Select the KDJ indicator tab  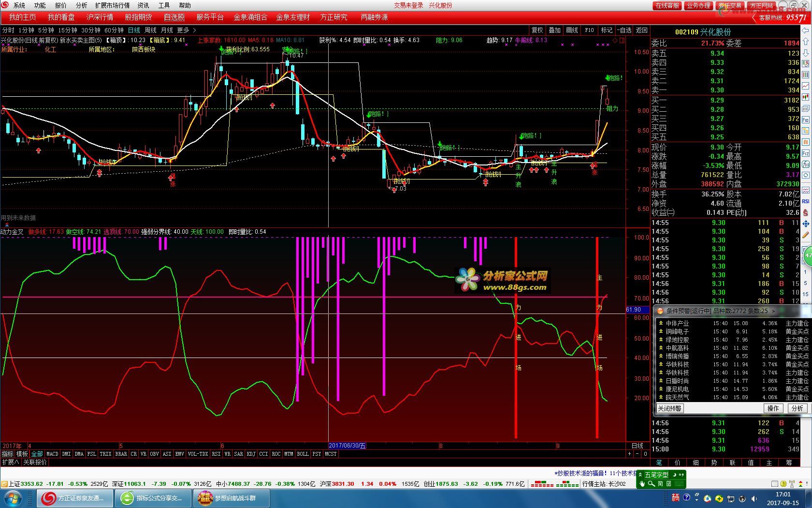251,454
